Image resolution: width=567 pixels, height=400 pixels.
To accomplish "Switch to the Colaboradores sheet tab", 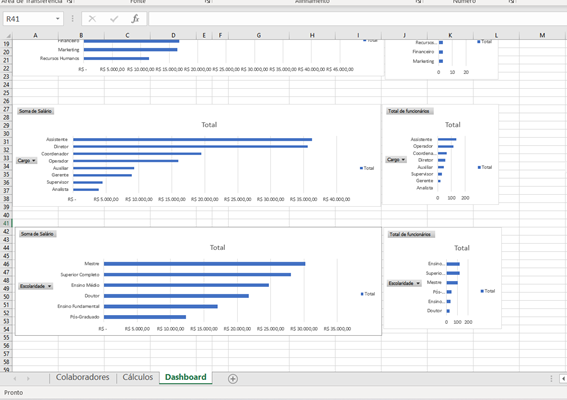I will click(x=82, y=377).
